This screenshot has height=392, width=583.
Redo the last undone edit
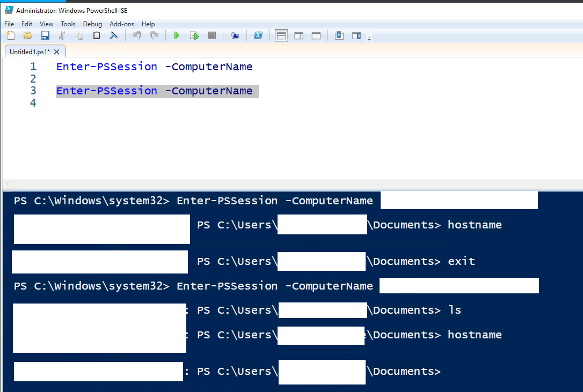tap(154, 36)
